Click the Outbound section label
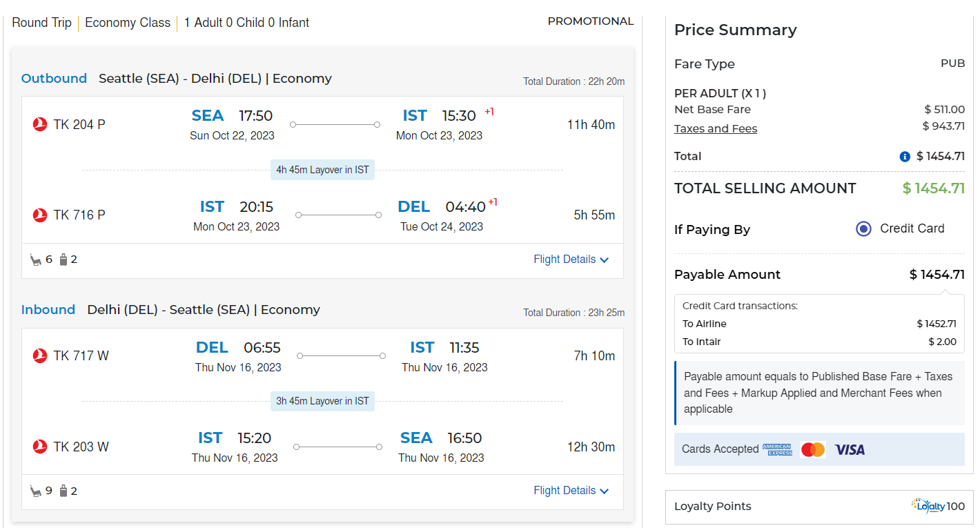This screenshot has height=528, width=980. coord(54,79)
